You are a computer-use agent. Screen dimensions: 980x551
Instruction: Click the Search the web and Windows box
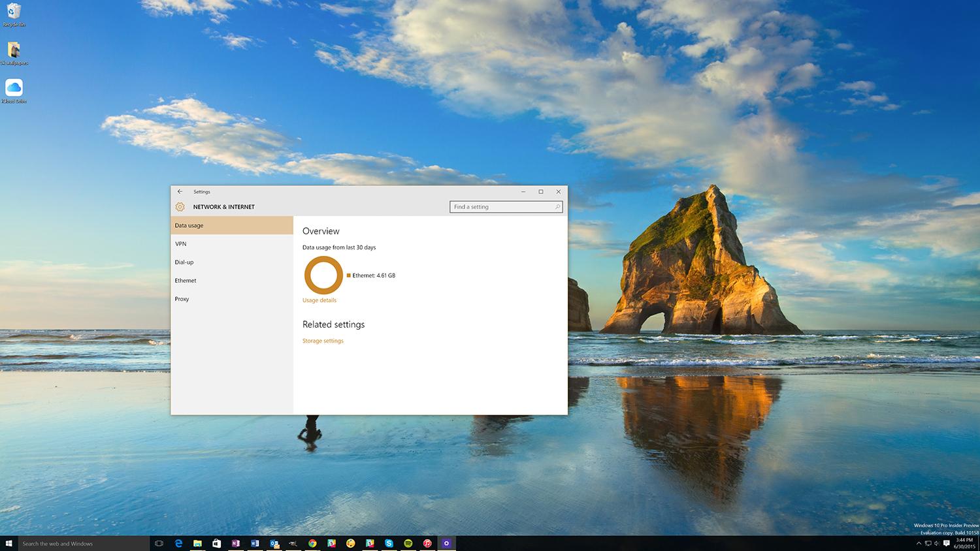tap(84, 543)
